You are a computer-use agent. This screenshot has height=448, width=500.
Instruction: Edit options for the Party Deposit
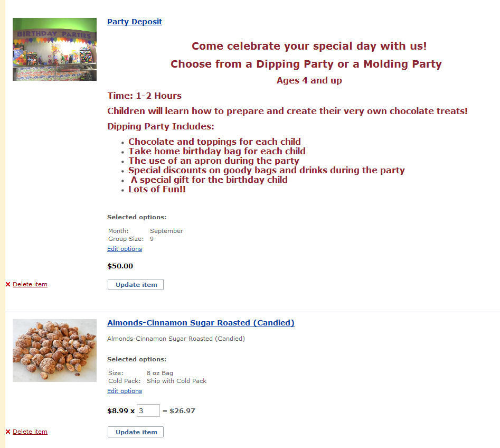click(x=125, y=249)
